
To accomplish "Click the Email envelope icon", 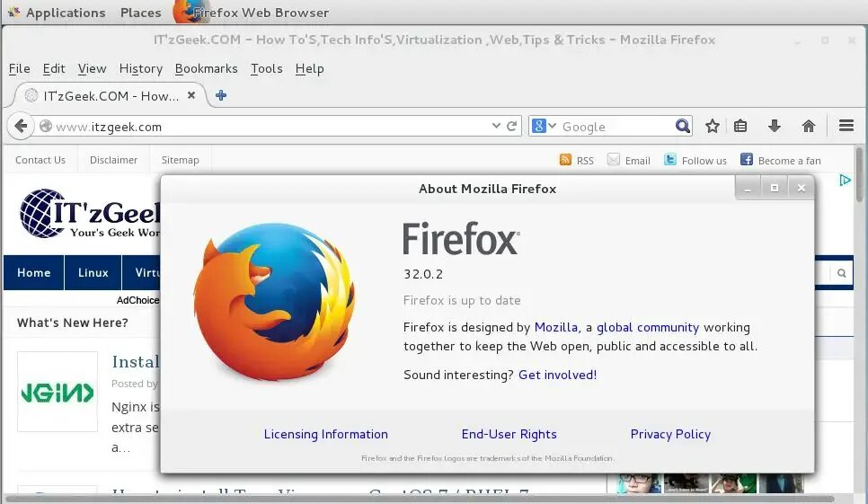I will click(613, 160).
